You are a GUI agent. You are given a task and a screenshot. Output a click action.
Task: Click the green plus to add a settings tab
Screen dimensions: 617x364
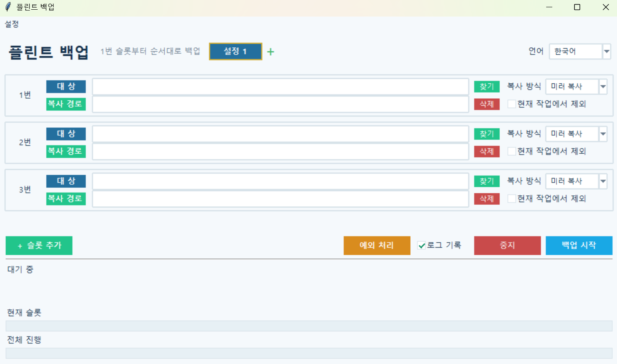click(271, 52)
